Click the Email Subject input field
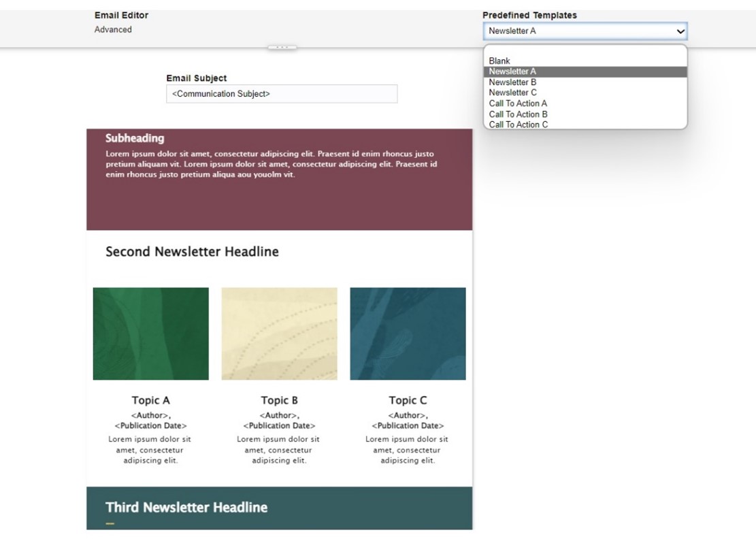 tap(281, 94)
